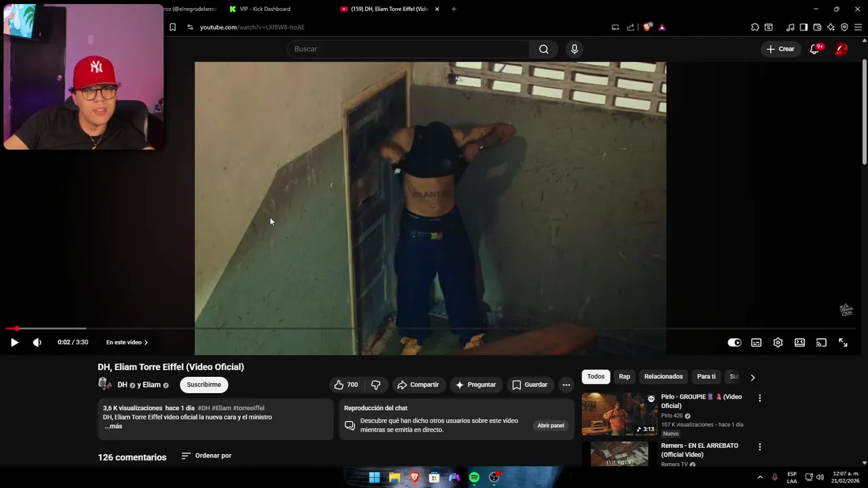Click the Preguntar button
This screenshot has width=868, height=488.
(475, 385)
